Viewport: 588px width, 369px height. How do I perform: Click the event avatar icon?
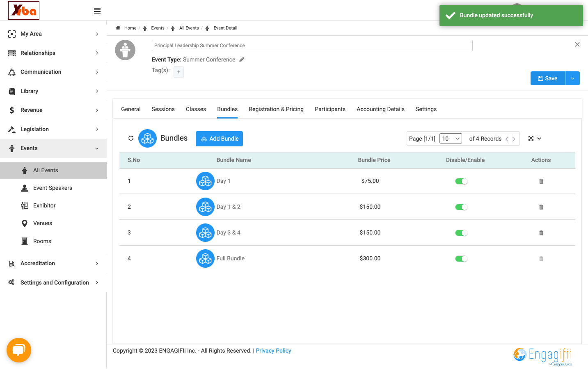pos(125,50)
